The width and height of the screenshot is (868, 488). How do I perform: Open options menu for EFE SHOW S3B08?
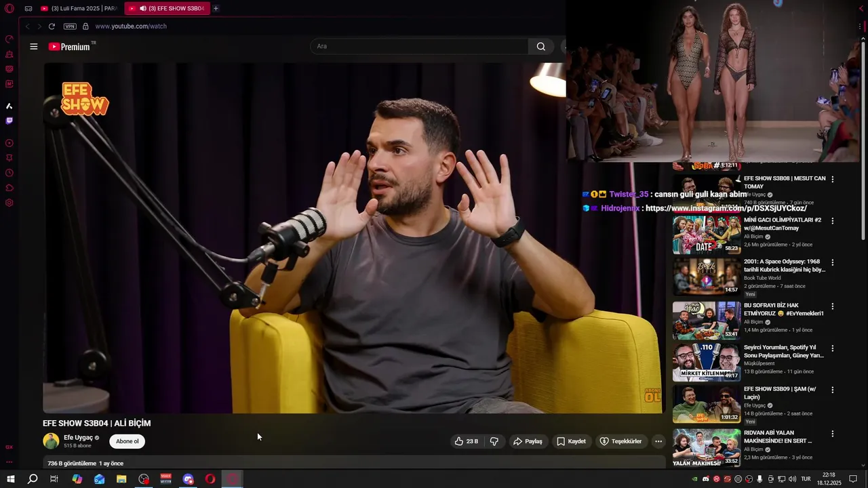[x=833, y=179]
